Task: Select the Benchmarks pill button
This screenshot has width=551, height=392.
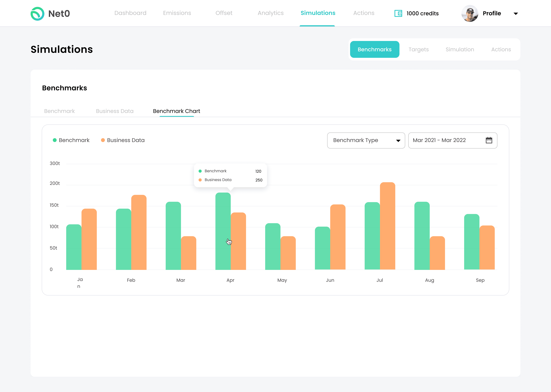Action: [x=374, y=49]
